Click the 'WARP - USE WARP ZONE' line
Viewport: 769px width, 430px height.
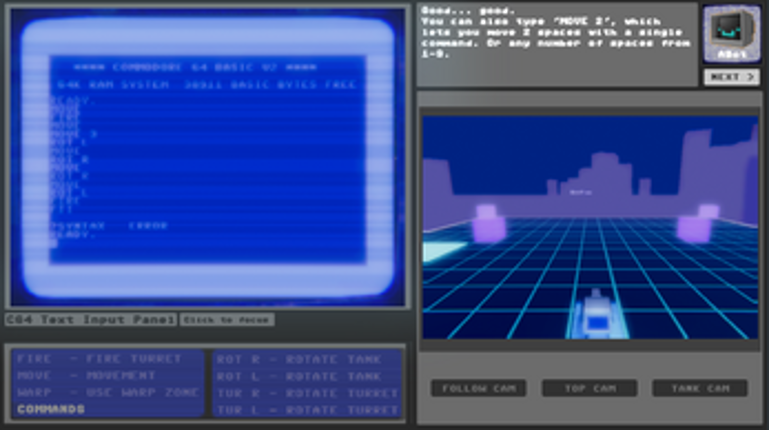tap(108, 392)
